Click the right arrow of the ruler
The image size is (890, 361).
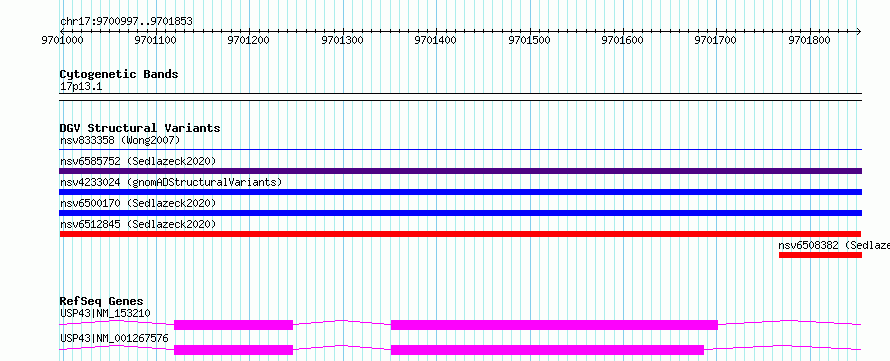click(x=858, y=31)
